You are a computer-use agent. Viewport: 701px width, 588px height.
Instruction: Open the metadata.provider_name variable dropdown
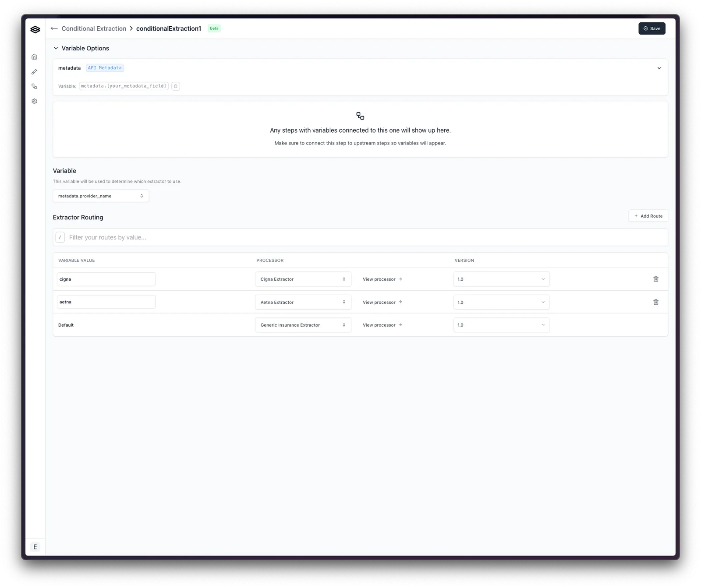(x=101, y=196)
